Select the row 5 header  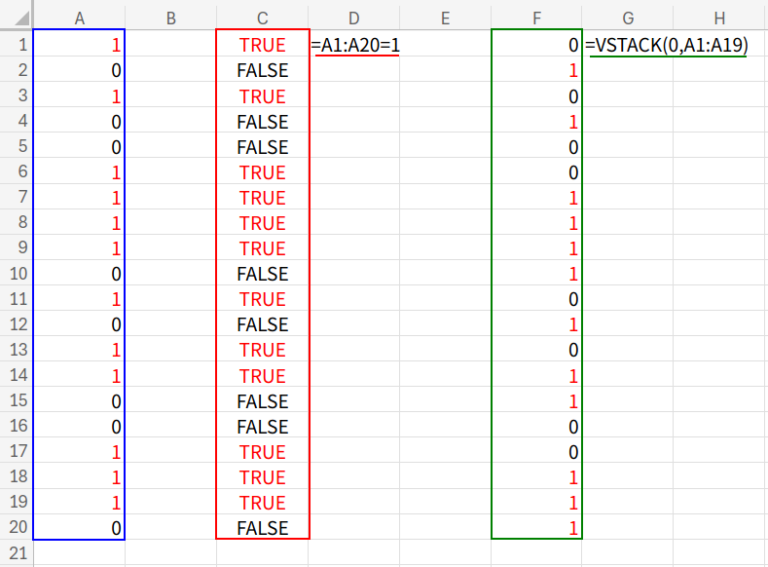(16, 147)
